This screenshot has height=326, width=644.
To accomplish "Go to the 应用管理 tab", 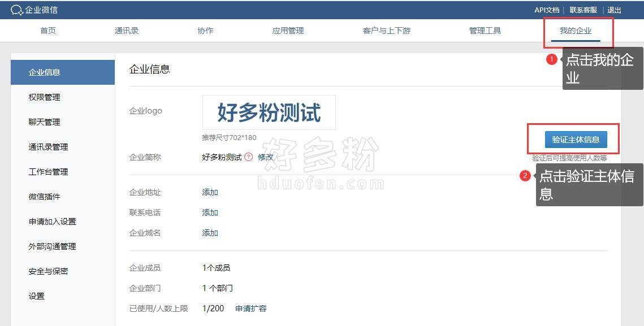I will 288,31.
